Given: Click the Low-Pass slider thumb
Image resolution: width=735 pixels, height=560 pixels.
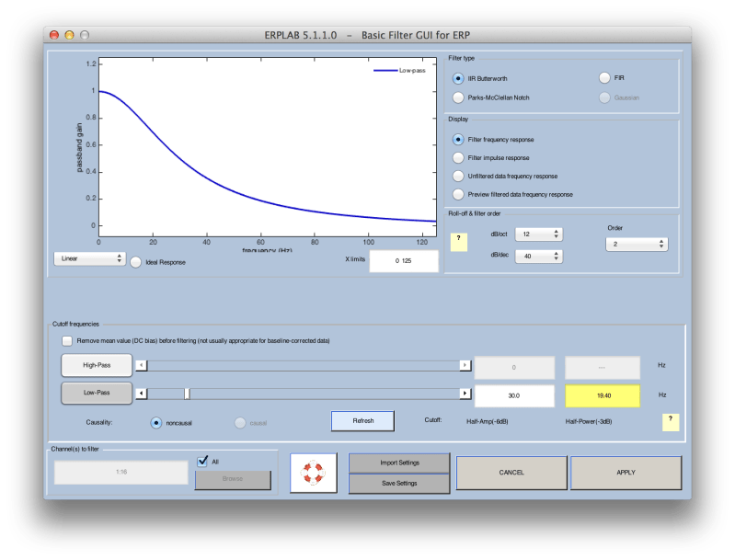Looking at the screenshot, I should [x=187, y=394].
